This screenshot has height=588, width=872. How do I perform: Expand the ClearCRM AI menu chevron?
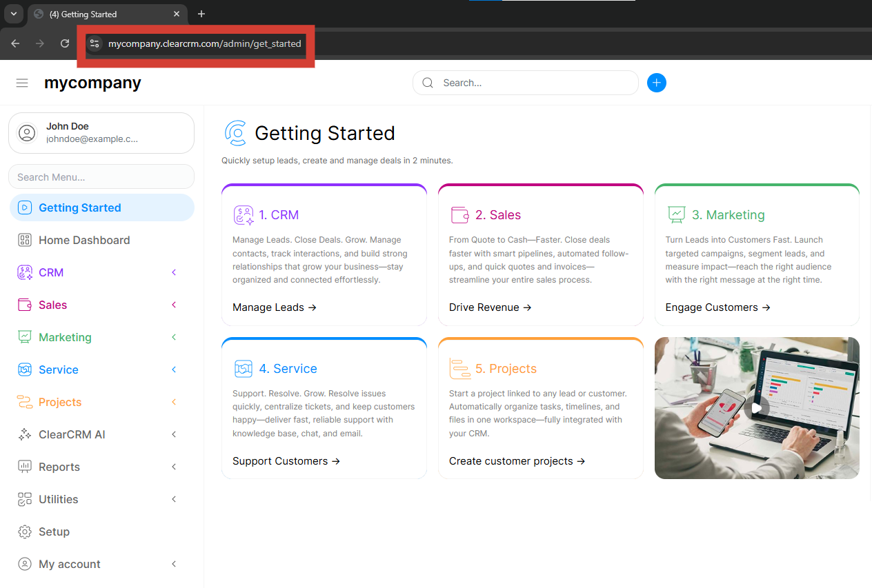pyautogui.click(x=174, y=434)
